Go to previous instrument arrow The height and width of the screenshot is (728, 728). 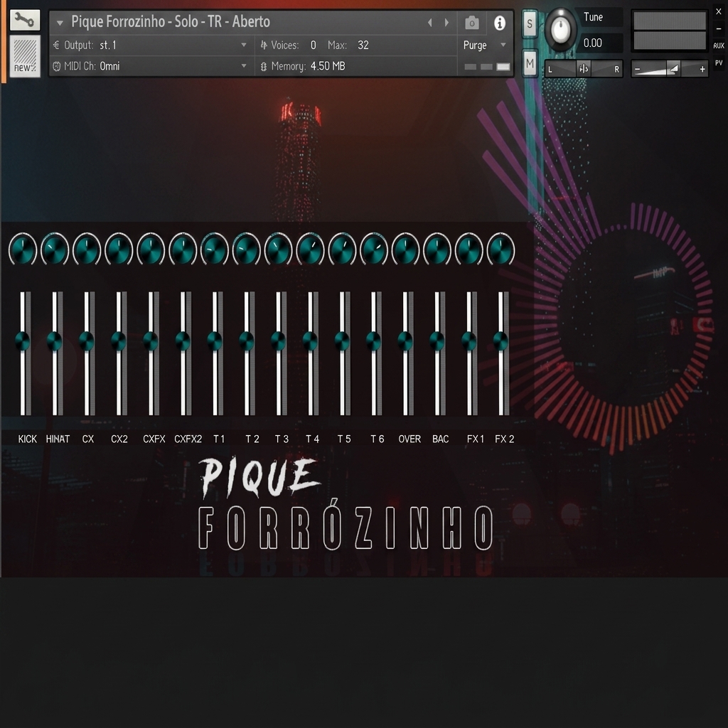430,22
